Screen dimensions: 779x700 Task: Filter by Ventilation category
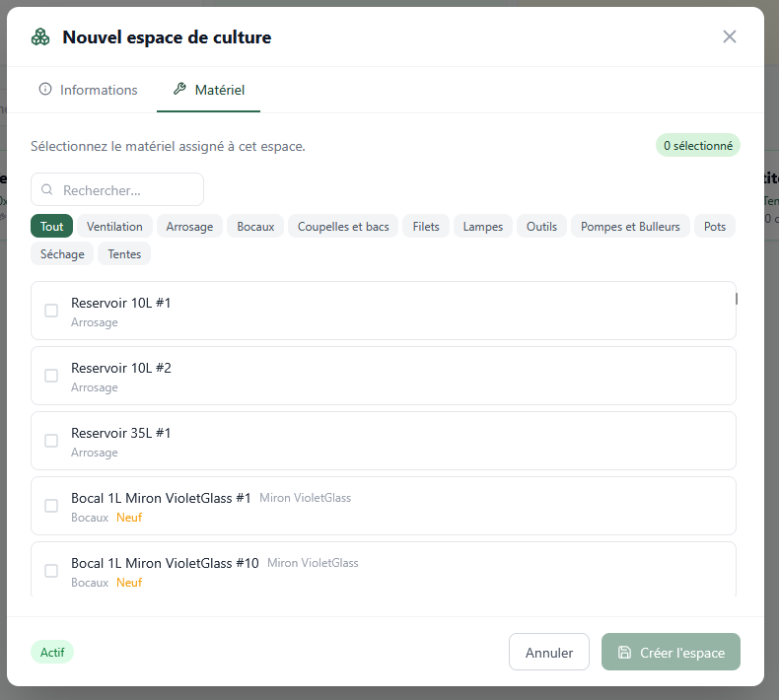tap(114, 226)
